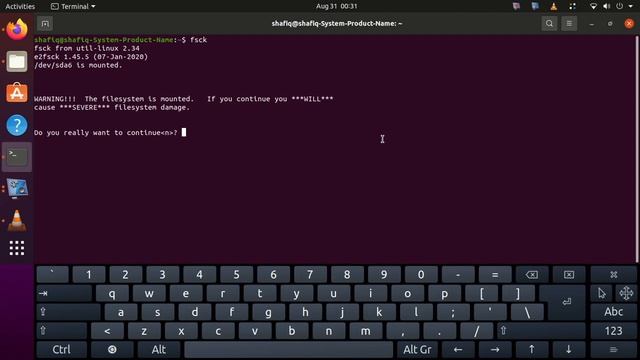Toggle the caps lock key

coord(69,312)
